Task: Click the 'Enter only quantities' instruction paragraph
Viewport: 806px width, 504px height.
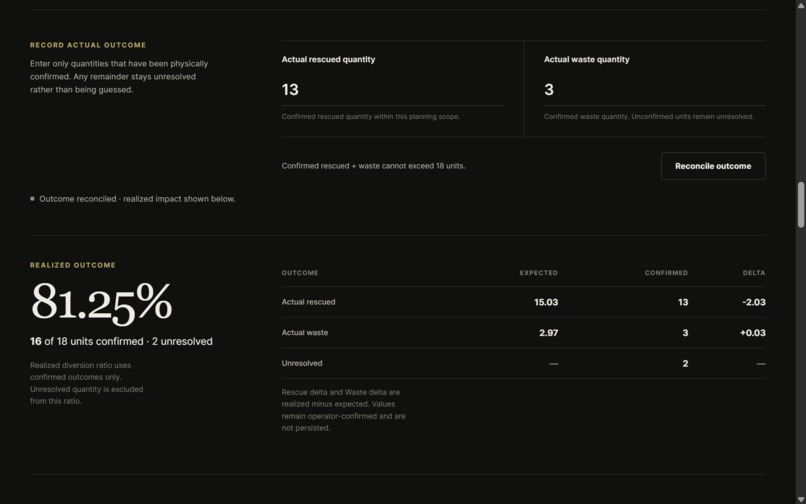Action: pos(119,77)
